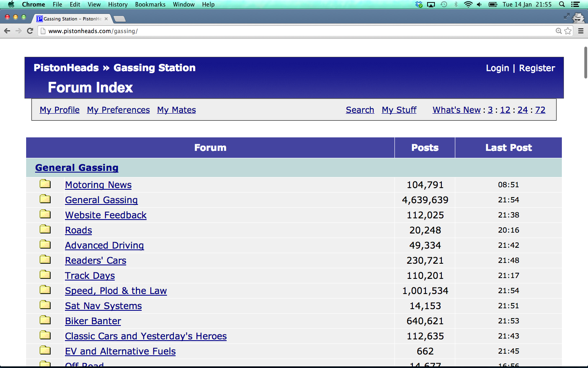This screenshot has width=588, height=368.
Task: Click the folder icon beside Advanced Driving
Action: [x=45, y=245]
